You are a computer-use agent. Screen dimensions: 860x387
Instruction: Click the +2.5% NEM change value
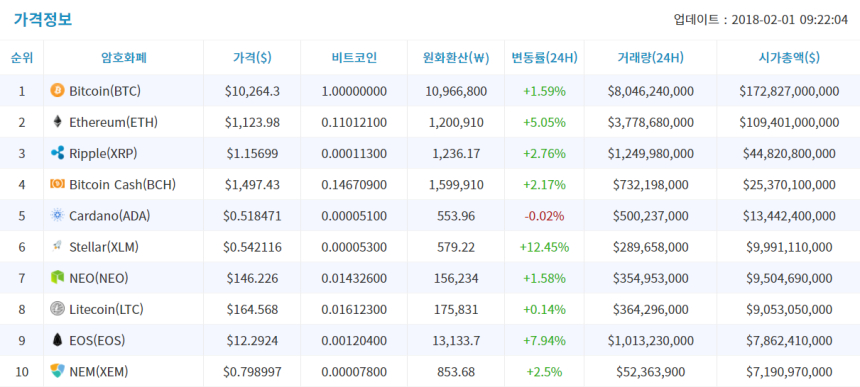[545, 372]
